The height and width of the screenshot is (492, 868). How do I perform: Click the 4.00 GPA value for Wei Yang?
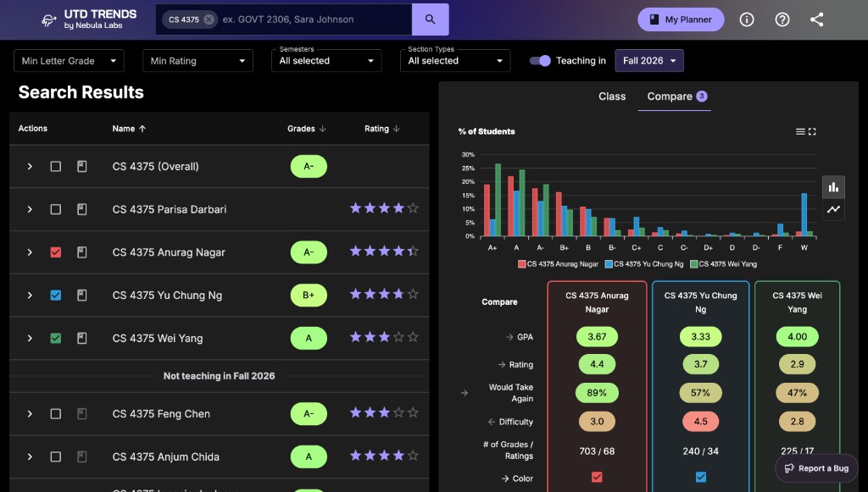point(797,337)
